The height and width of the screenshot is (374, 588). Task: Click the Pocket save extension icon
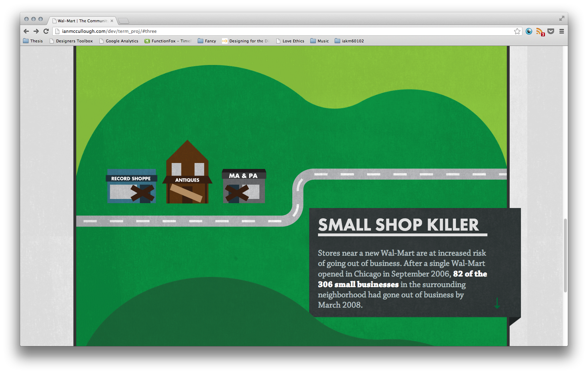551,31
